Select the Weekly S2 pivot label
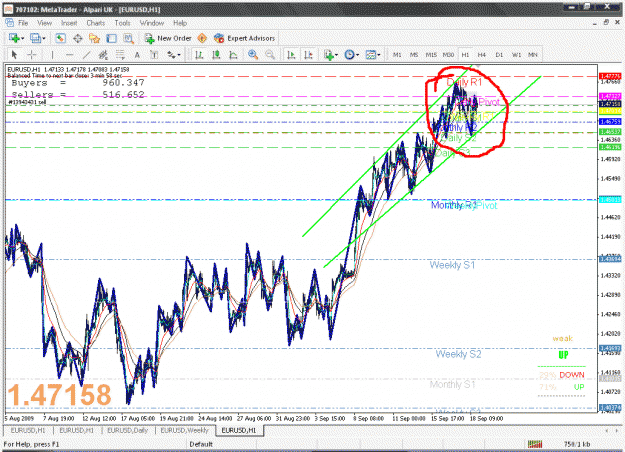This screenshot has height=452, width=625. coord(458,354)
